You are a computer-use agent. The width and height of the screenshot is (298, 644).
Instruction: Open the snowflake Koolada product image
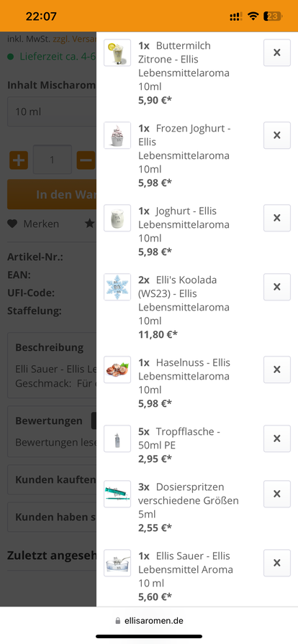click(117, 287)
